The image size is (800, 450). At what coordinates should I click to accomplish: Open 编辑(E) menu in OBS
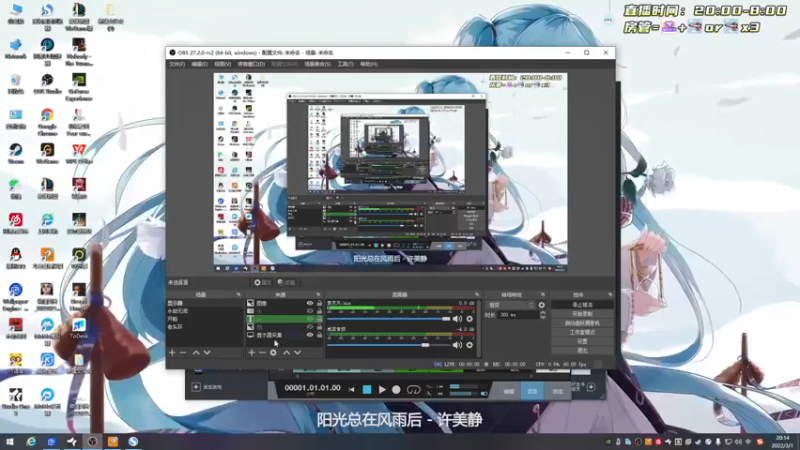(x=199, y=64)
